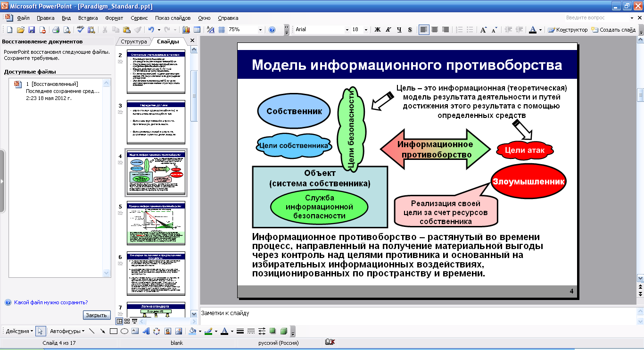Increase font size icon

pos(483,30)
